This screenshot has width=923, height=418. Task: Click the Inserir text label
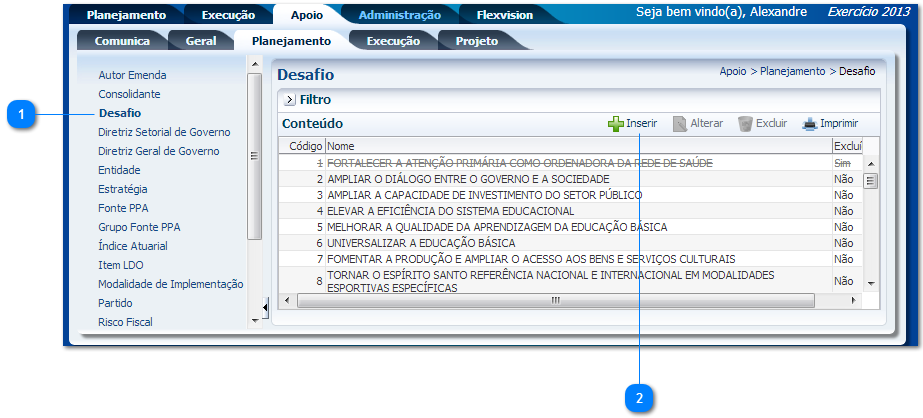(642, 124)
